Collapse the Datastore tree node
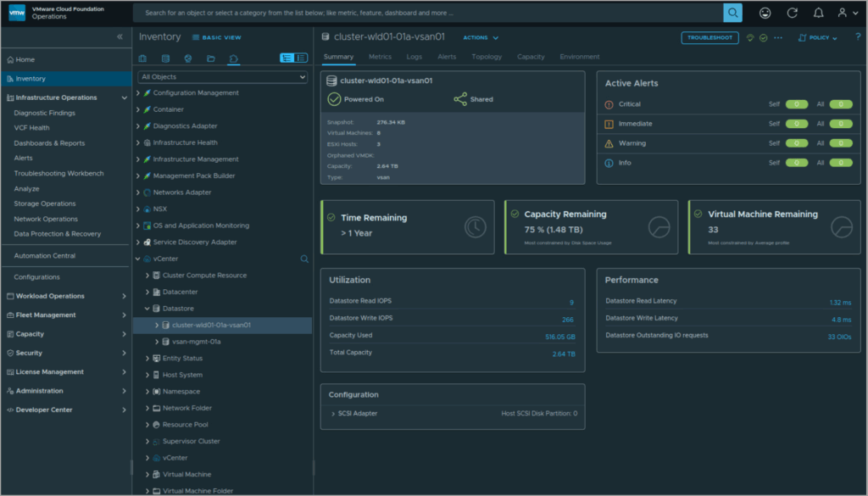 pos(147,309)
